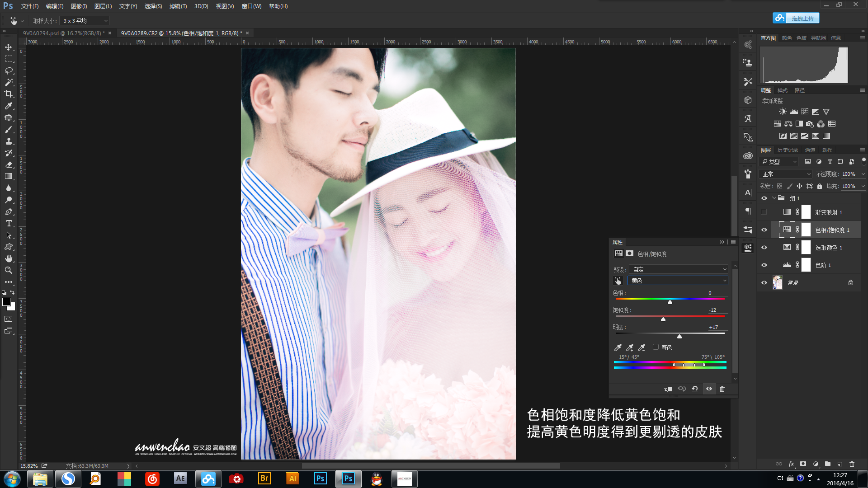Open the 导航器 navigator tab
The width and height of the screenshot is (868, 488).
click(818, 38)
